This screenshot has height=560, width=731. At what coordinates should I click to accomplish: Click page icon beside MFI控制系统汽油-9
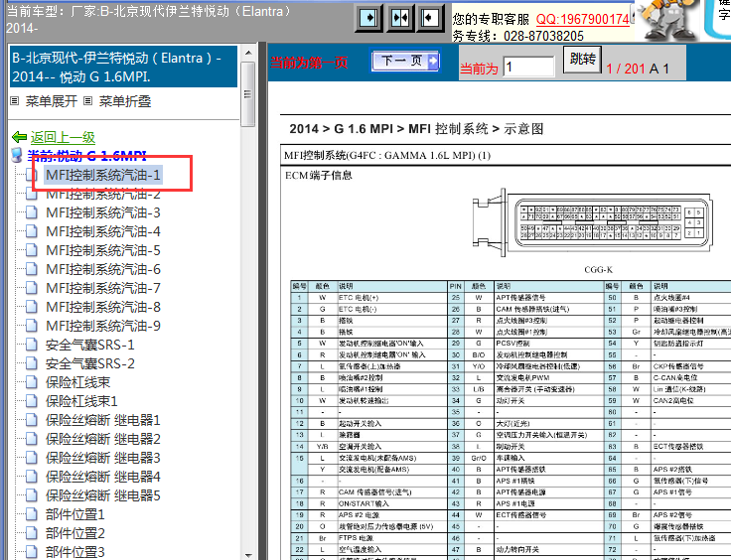[32, 326]
